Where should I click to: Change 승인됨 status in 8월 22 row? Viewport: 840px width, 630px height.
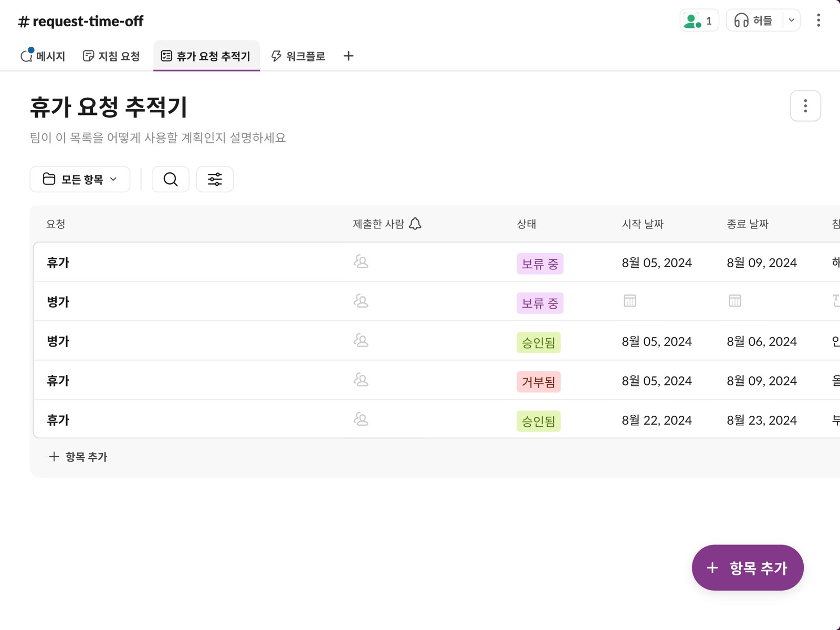coord(539,421)
